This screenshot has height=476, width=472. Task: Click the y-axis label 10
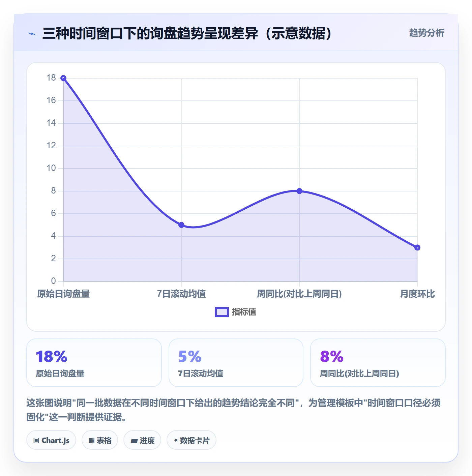tap(51, 168)
